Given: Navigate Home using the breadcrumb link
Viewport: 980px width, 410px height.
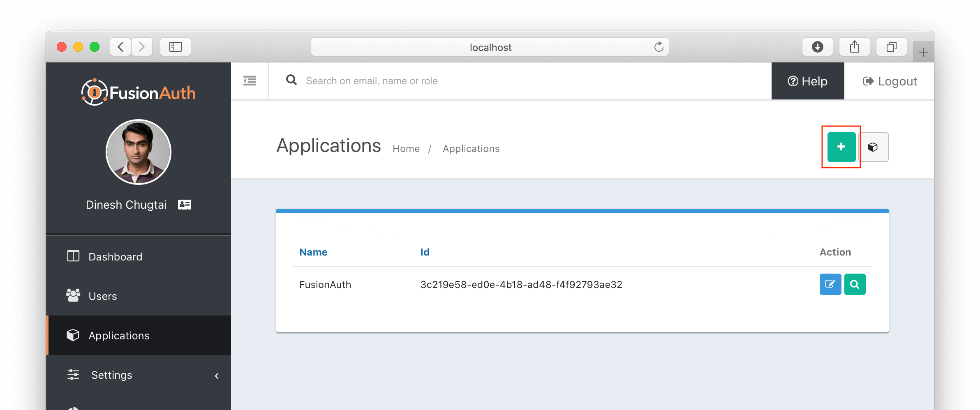Looking at the screenshot, I should [x=406, y=148].
